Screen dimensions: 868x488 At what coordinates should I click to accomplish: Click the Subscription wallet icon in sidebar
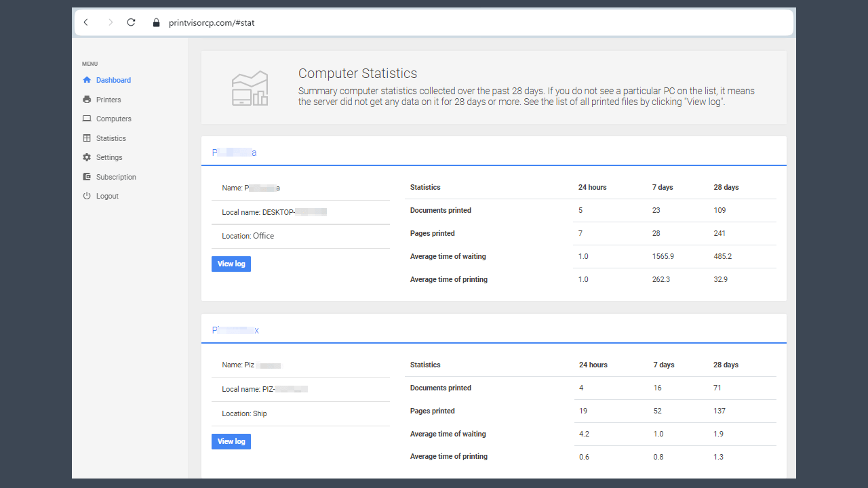87,177
